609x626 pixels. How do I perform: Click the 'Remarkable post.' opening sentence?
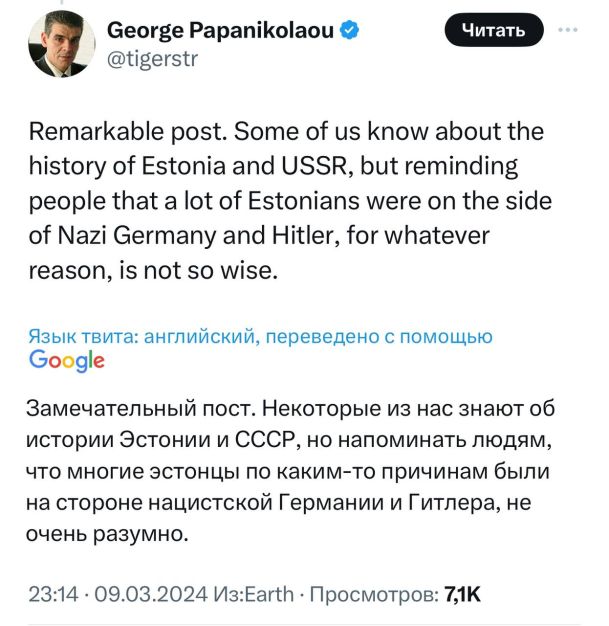(110, 132)
